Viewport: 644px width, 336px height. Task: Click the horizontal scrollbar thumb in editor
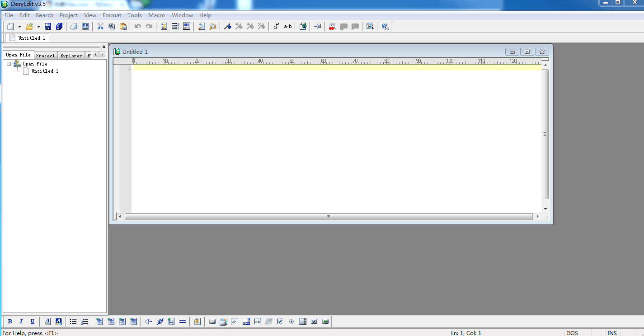tap(329, 217)
